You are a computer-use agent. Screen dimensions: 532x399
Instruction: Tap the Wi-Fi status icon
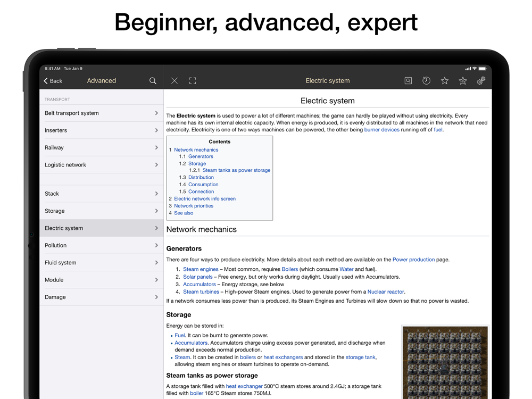tap(475, 69)
